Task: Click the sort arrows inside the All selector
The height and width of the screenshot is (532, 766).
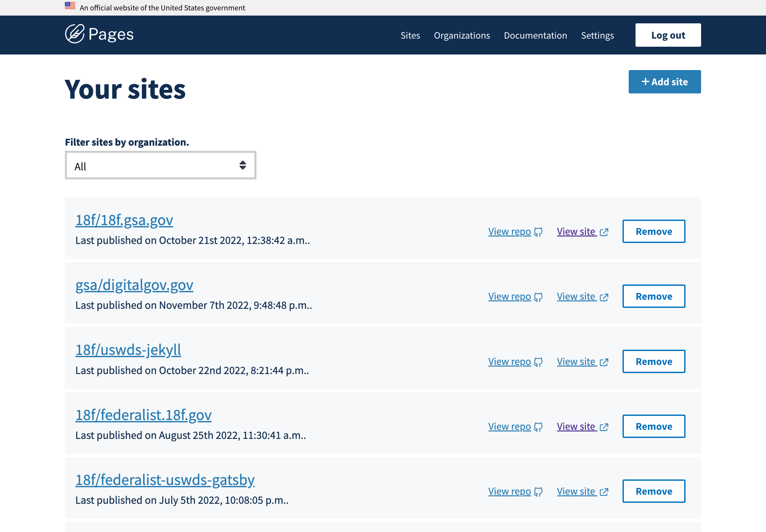Action: 242,165
